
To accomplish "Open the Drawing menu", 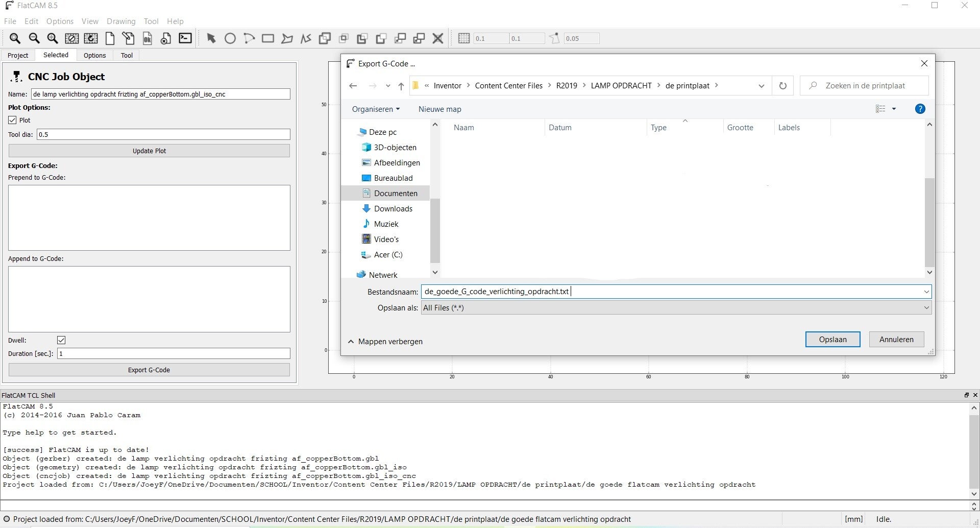I will (121, 21).
